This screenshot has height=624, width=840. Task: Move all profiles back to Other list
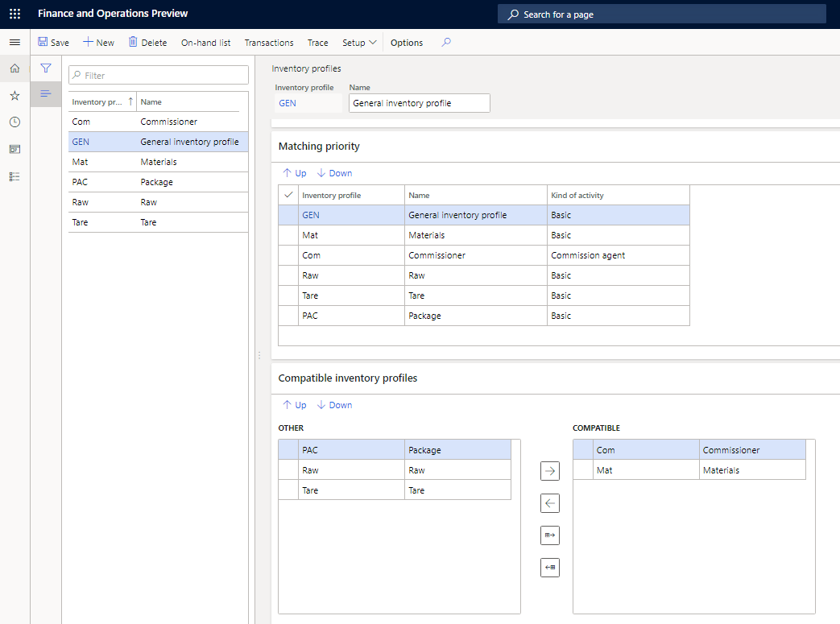[x=550, y=568]
